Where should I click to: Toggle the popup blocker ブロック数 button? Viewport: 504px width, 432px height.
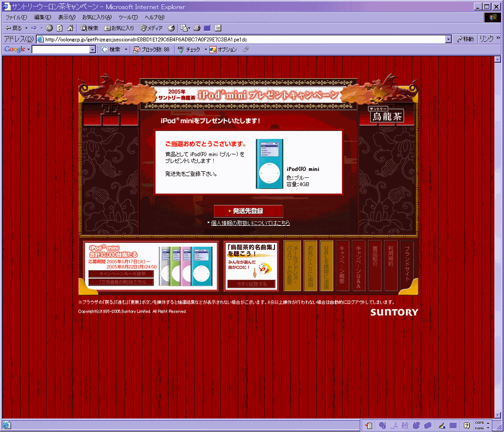click(x=151, y=49)
